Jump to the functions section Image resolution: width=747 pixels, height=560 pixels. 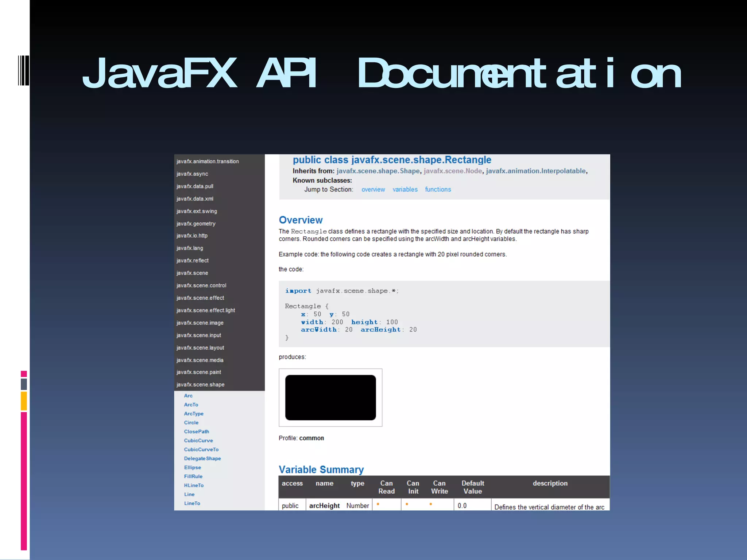pyautogui.click(x=438, y=190)
